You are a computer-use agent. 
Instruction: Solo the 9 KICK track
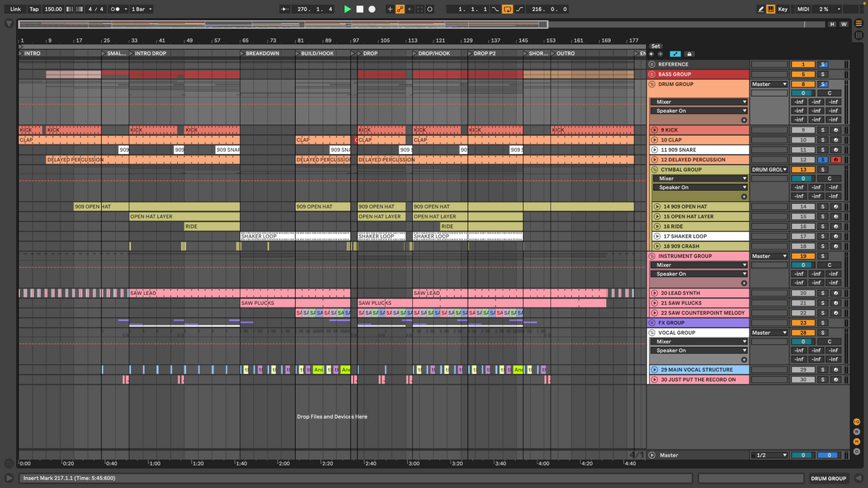pos(822,130)
